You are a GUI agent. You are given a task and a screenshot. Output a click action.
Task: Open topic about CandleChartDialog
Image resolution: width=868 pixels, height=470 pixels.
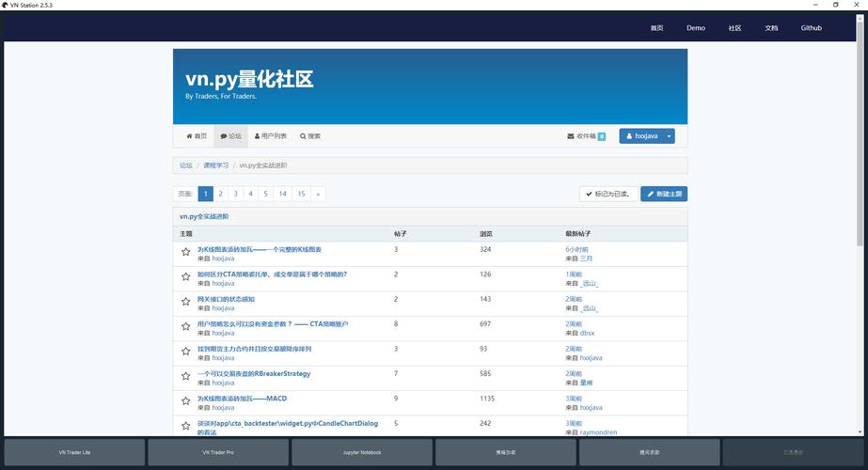[288, 428]
